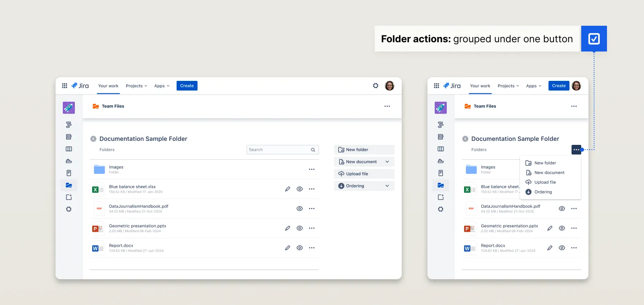The width and height of the screenshot is (644, 305).
Task: Click Upload file button in left window
Action: (x=364, y=174)
